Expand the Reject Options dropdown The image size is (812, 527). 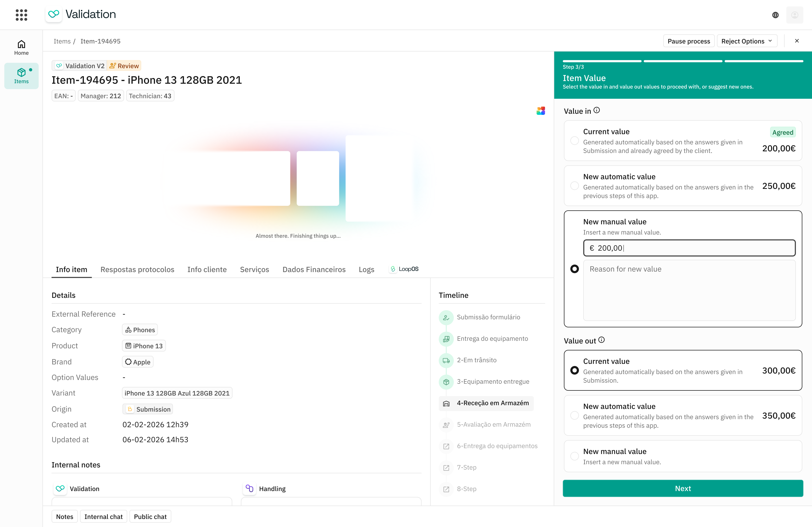point(746,41)
